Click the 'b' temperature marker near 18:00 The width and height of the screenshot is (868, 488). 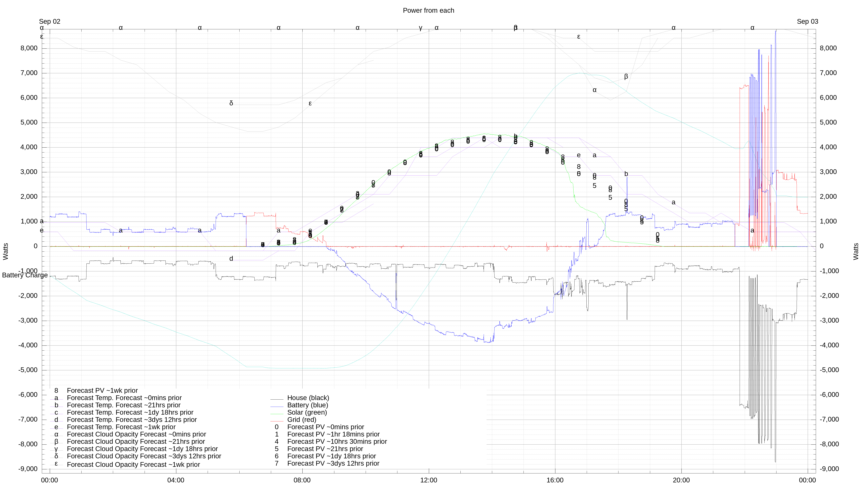coord(626,174)
